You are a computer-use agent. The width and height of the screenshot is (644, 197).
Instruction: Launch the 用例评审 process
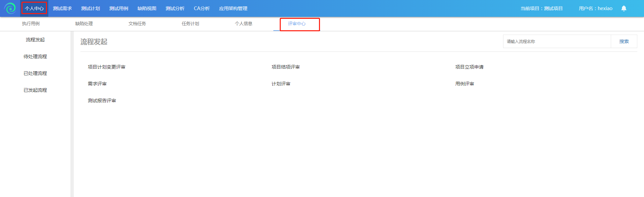[465, 84]
